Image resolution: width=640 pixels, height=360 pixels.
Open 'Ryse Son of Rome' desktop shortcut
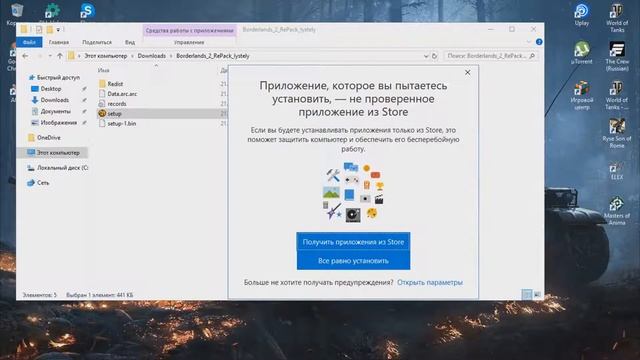[617, 133]
